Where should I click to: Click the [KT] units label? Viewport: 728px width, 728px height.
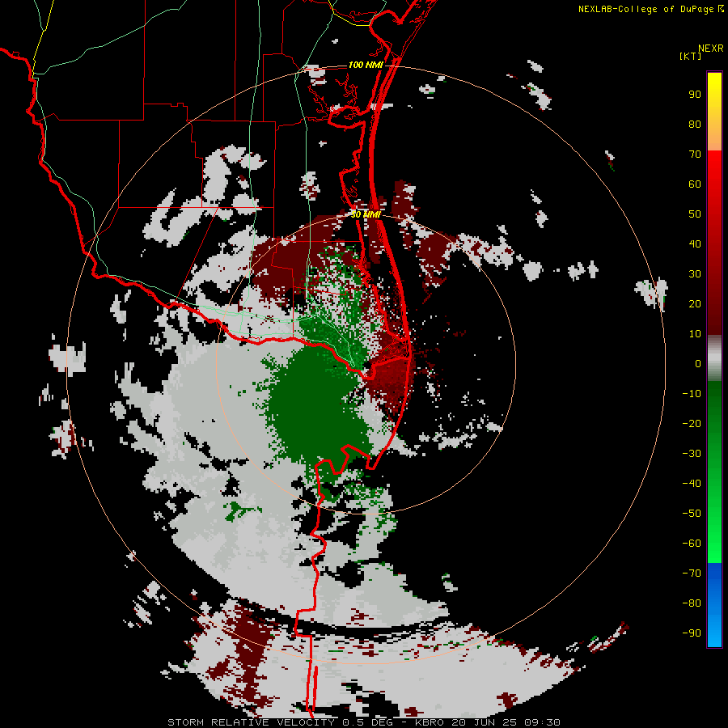(x=691, y=56)
